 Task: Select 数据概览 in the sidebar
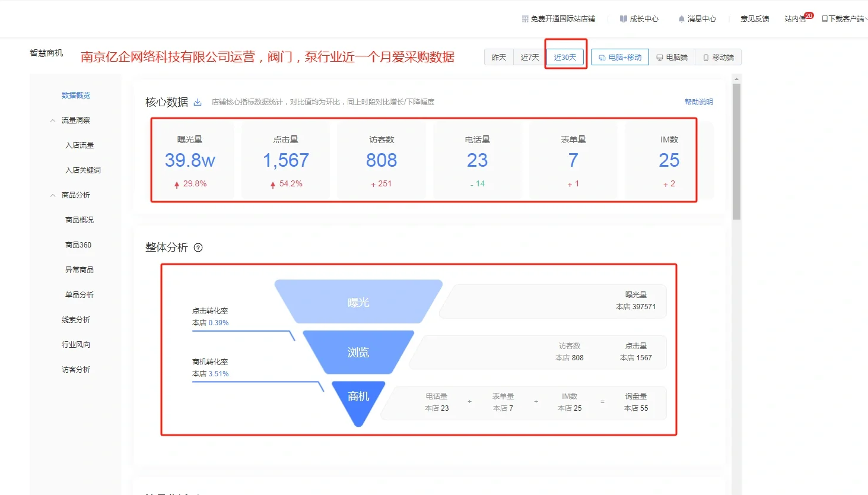pyautogui.click(x=75, y=95)
